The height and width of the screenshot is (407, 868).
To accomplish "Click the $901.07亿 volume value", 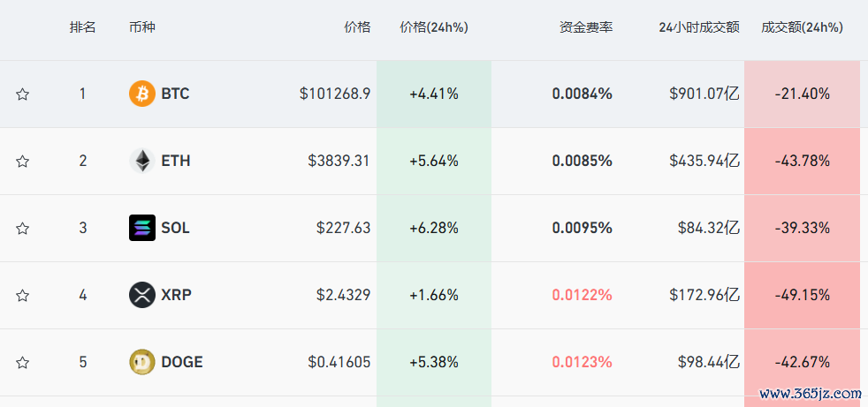I will pyautogui.click(x=704, y=94).
